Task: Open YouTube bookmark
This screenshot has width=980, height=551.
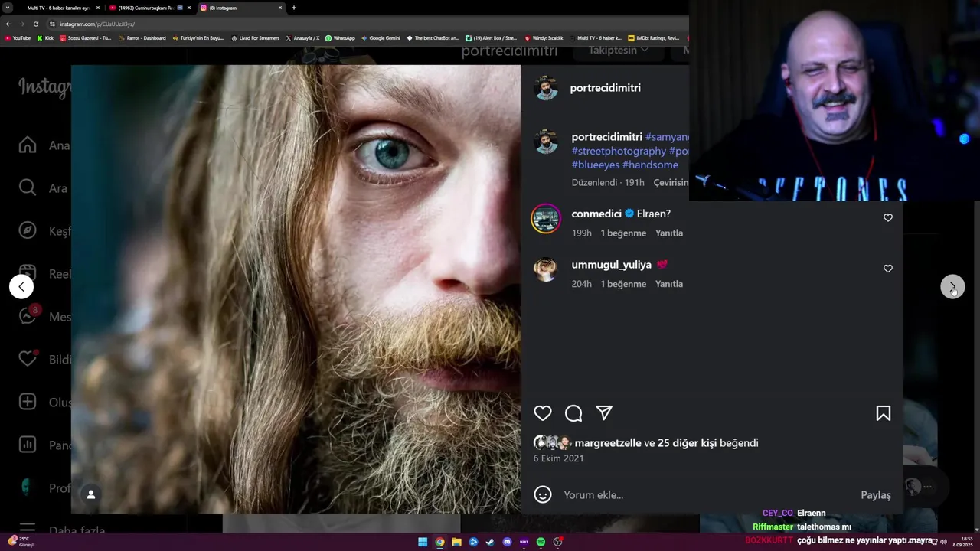Action: 18,38
